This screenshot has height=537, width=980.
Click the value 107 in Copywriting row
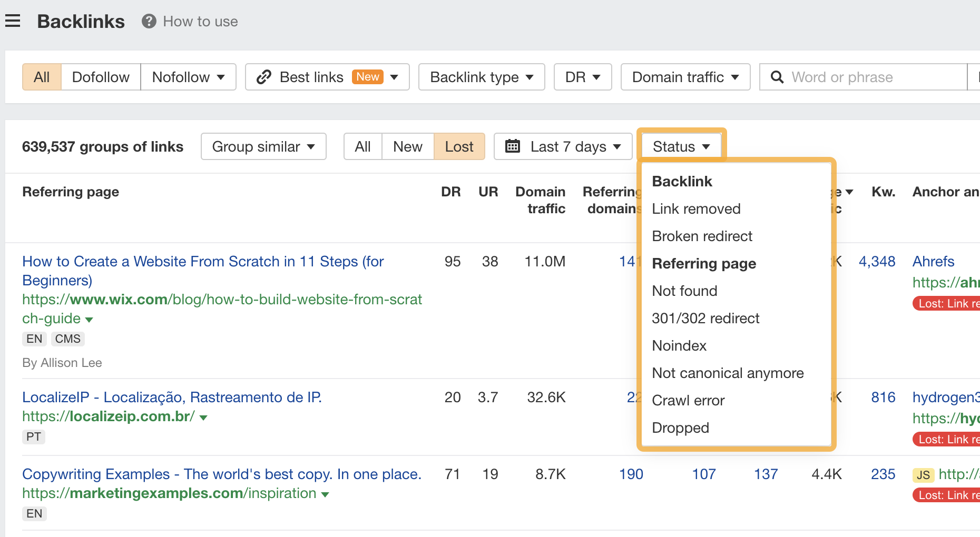pos(703,474)
